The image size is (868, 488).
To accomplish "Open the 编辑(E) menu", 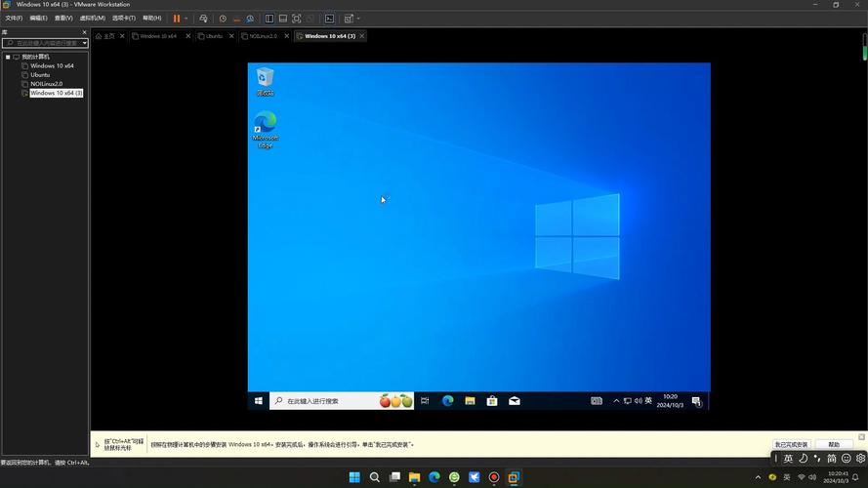I will pyautogui.click(x=38, y=19).
